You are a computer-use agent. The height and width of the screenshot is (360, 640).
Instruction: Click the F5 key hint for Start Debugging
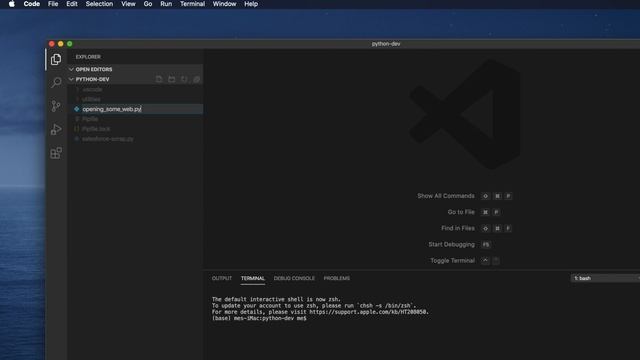[486, 244]
